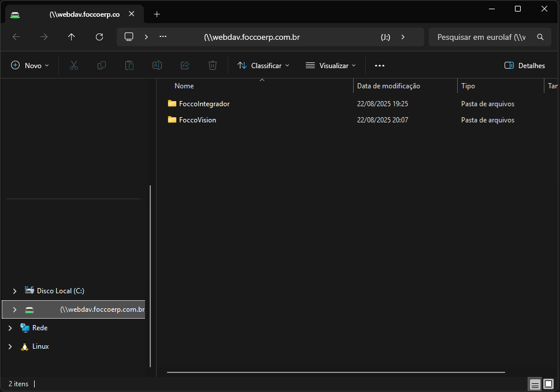Screen dimensions: 560x392
Task: Click the Rename icon in toolbar
Action: 157,66
